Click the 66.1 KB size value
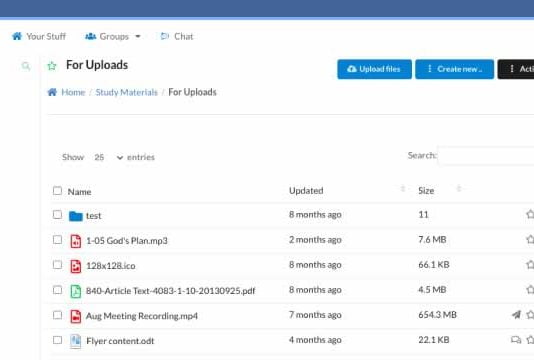Image resolution: width=534 pixels, height=360 pixels. tap(434, 265)
